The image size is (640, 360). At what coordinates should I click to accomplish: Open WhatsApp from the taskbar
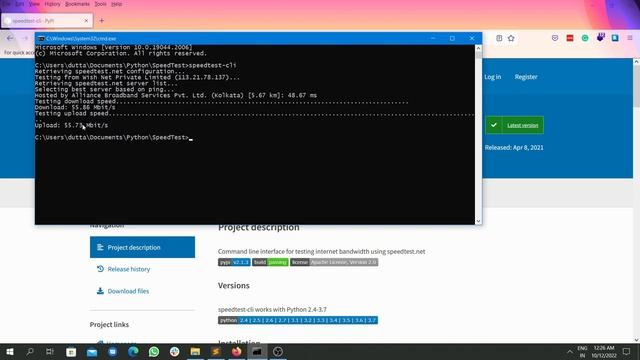click(154, 351)
